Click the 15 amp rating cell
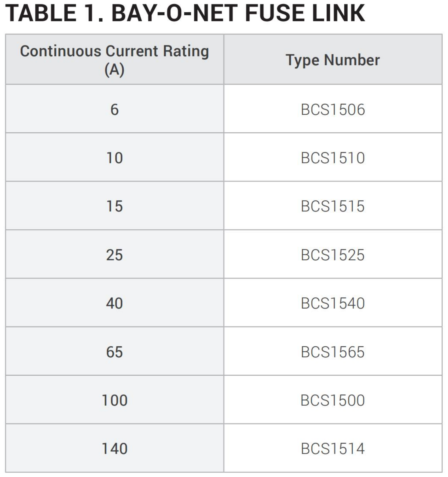 click(x=114, y=206)
